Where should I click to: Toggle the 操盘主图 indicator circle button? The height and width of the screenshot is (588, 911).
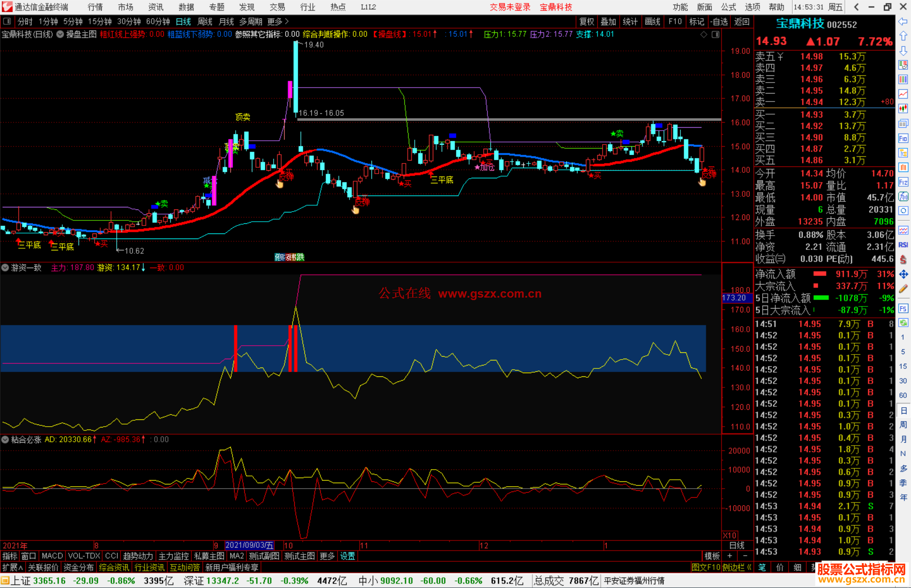pos(60,34)
